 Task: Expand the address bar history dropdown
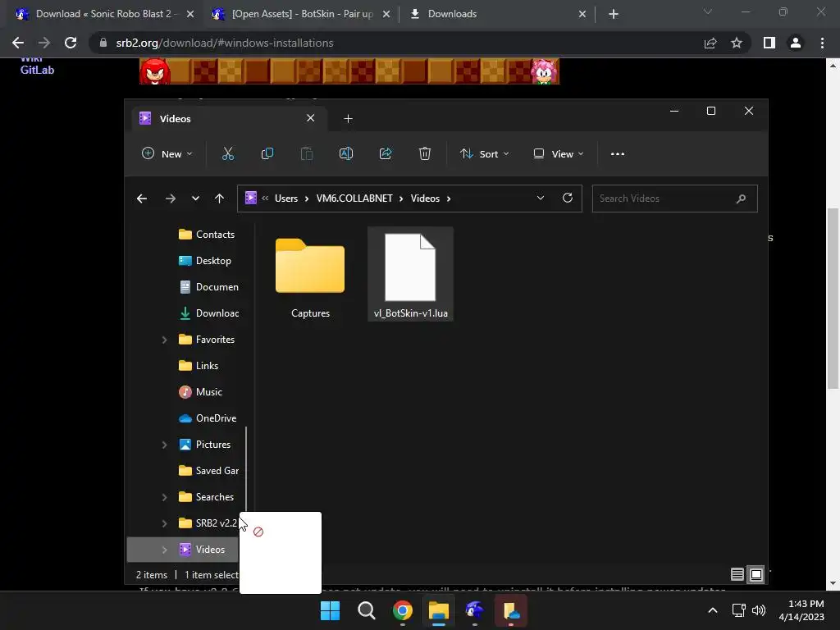(541, 199)
